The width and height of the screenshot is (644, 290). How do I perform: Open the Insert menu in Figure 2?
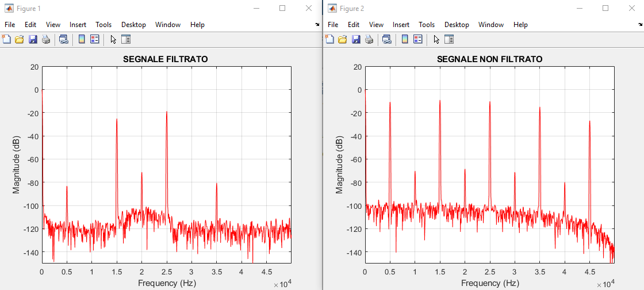tap(401, 25)
